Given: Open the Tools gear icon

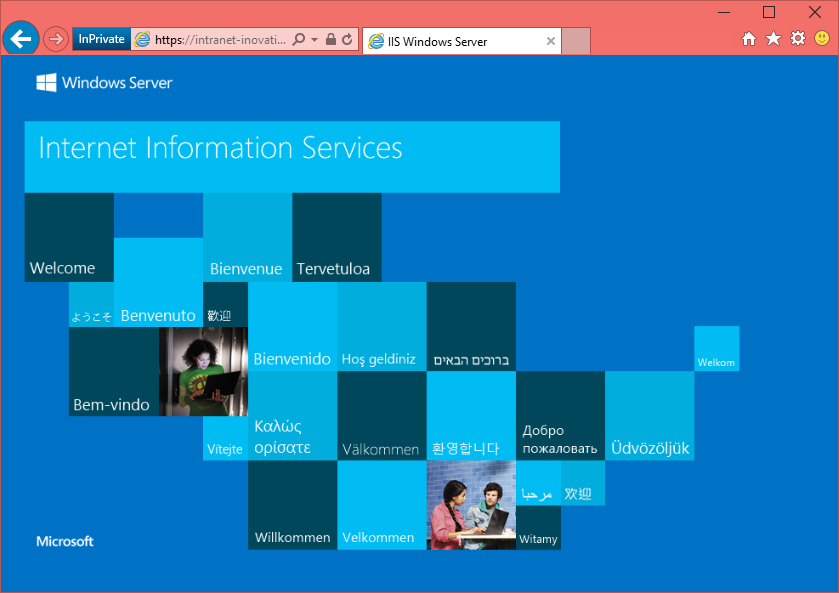Looking at the screenshot, I should 798,39.
